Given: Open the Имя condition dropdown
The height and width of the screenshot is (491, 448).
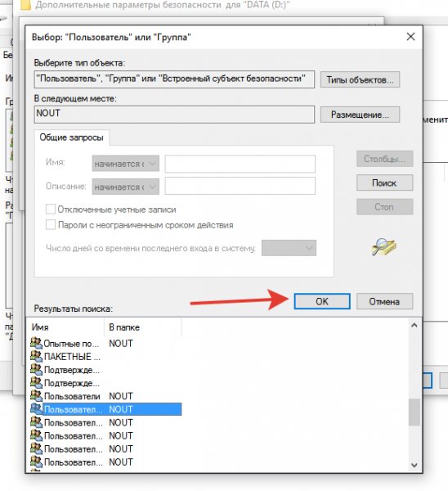Looking at the screenshot, I should pos(125,164).
